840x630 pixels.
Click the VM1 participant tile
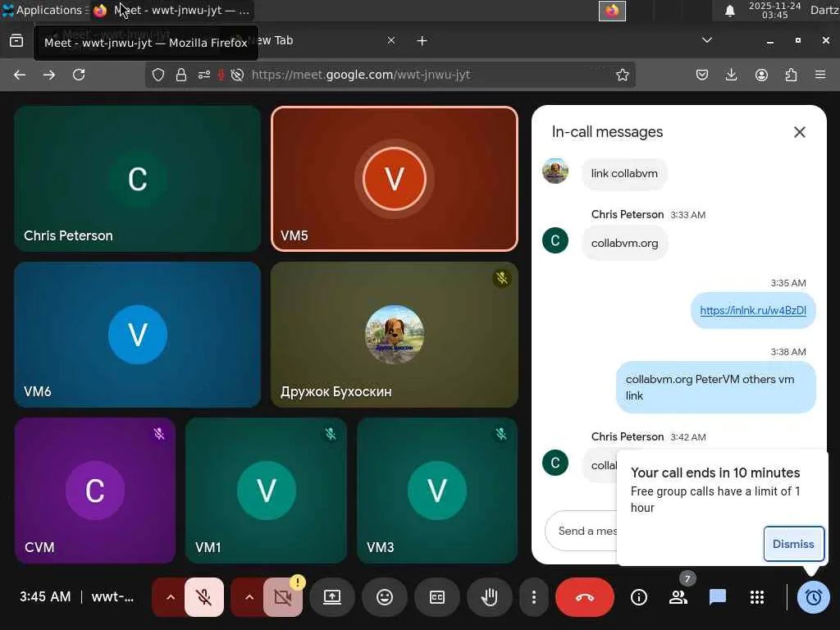click(x=267, y=491)
